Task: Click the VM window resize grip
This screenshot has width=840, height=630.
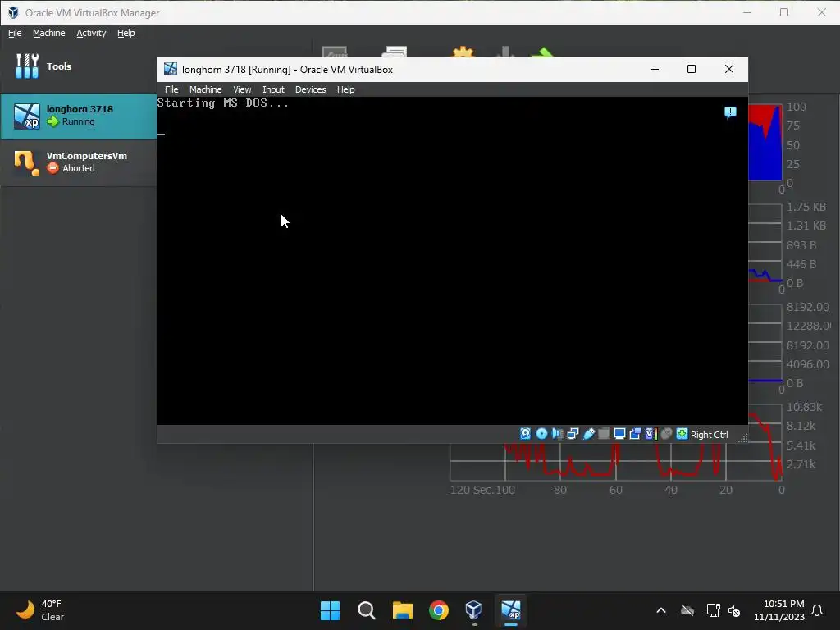Action: click(742, 438)
